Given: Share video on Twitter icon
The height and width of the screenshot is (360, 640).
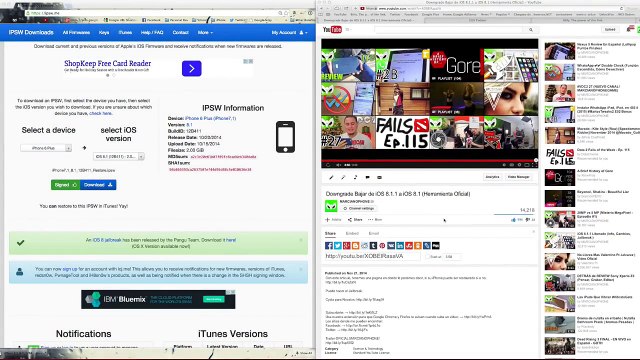Looking at the screenshot, I should [338, 245].
